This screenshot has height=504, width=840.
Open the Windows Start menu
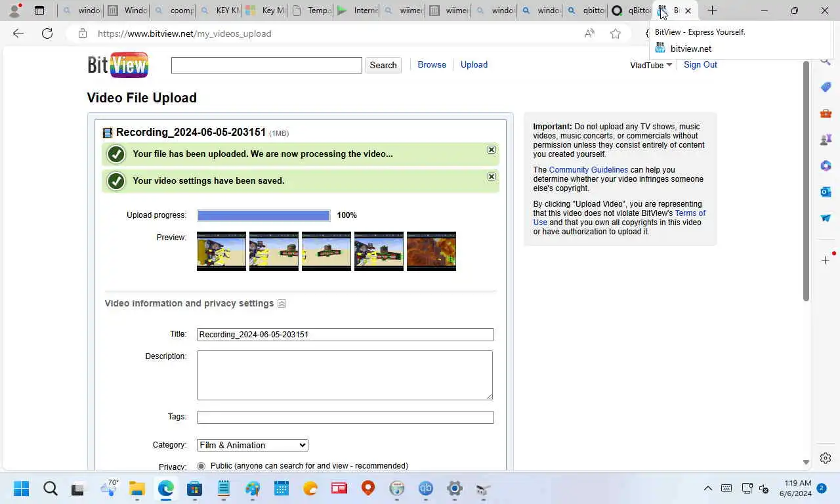pyautogui.click(x=21, y=489)
